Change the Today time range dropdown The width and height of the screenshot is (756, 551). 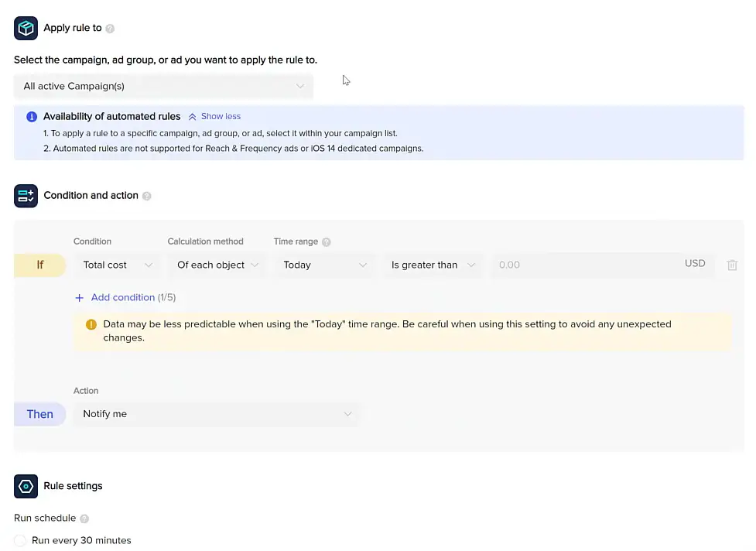tap(324, 265)
